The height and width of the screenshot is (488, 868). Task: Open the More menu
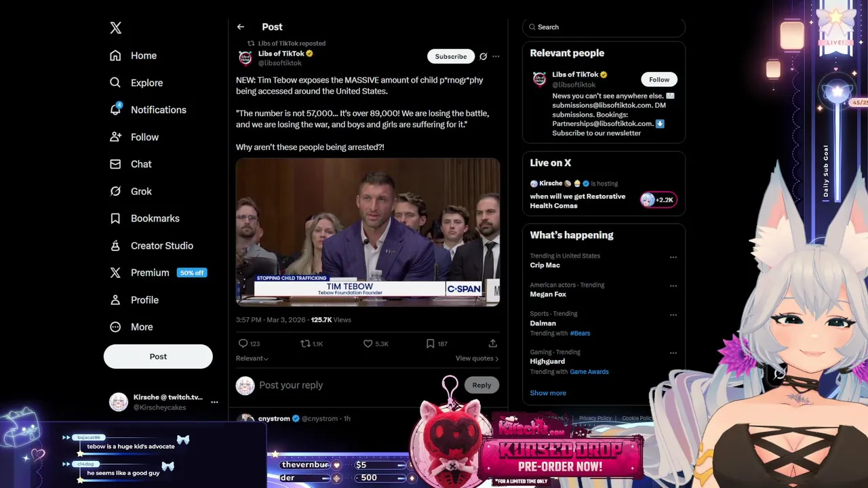(132, 327)
